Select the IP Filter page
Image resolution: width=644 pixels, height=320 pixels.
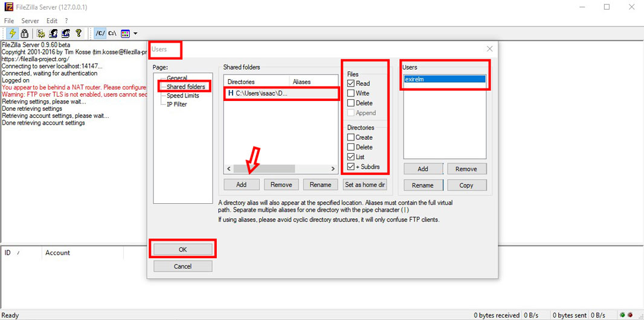(x=176, y=104)
